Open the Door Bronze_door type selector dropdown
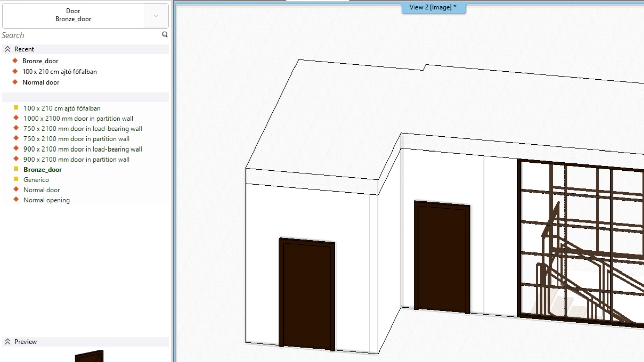The image size is (644, 362). 156,16
